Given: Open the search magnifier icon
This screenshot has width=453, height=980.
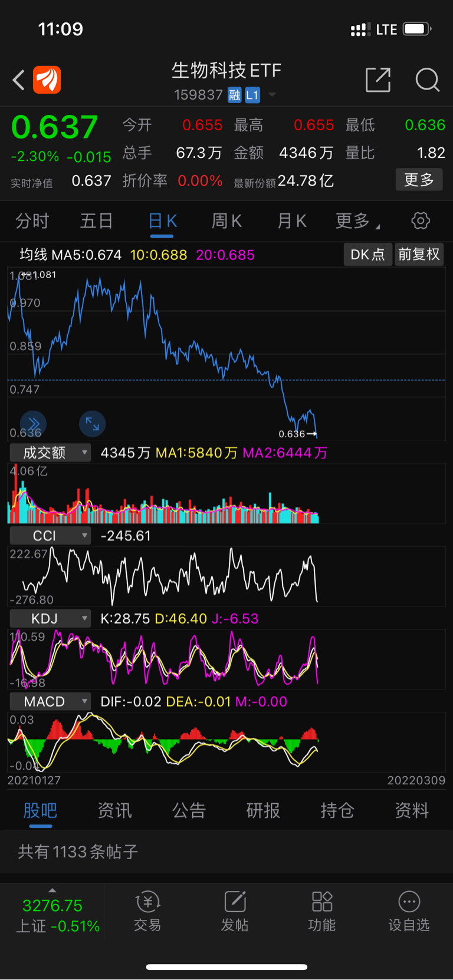Looking at the screenshot, I should click(x=428, y=80).
